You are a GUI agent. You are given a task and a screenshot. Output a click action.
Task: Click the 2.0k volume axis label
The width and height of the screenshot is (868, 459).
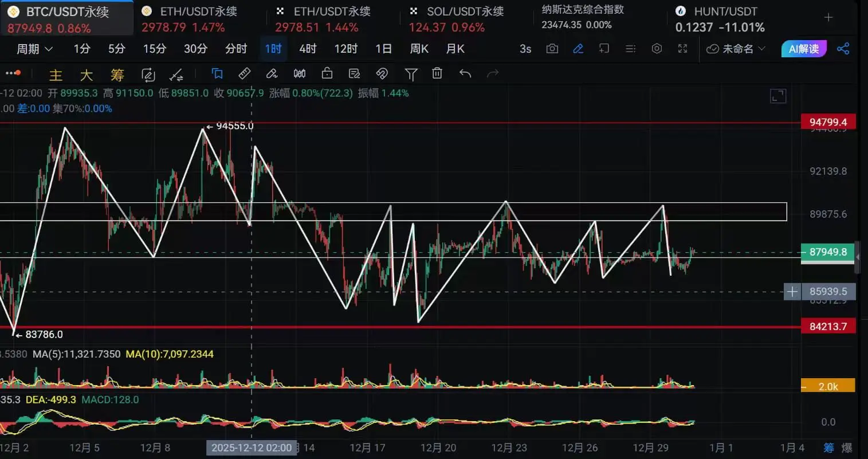click(828, 386)
